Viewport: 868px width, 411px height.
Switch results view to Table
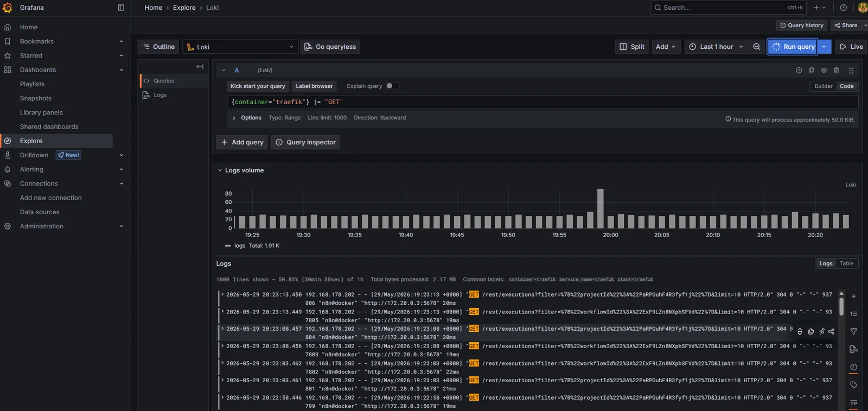(846, 264)
